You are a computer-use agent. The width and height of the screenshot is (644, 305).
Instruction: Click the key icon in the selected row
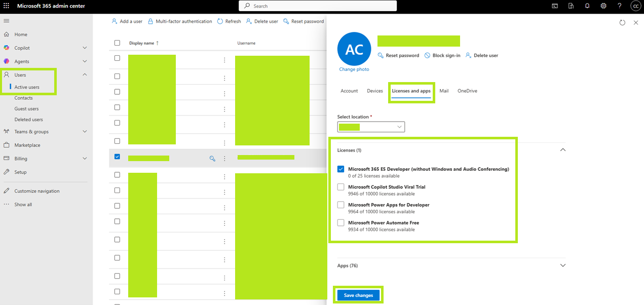click(213, 159)
